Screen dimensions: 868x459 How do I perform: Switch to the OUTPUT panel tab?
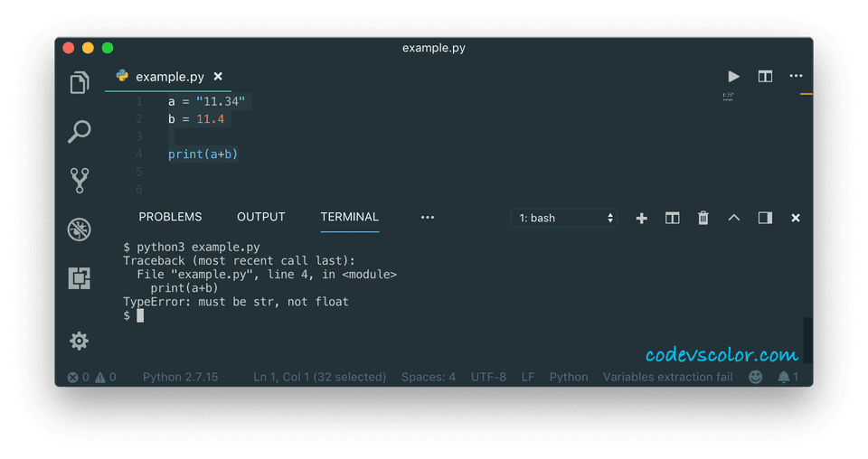pyautogui.click(x=260, y=217)
